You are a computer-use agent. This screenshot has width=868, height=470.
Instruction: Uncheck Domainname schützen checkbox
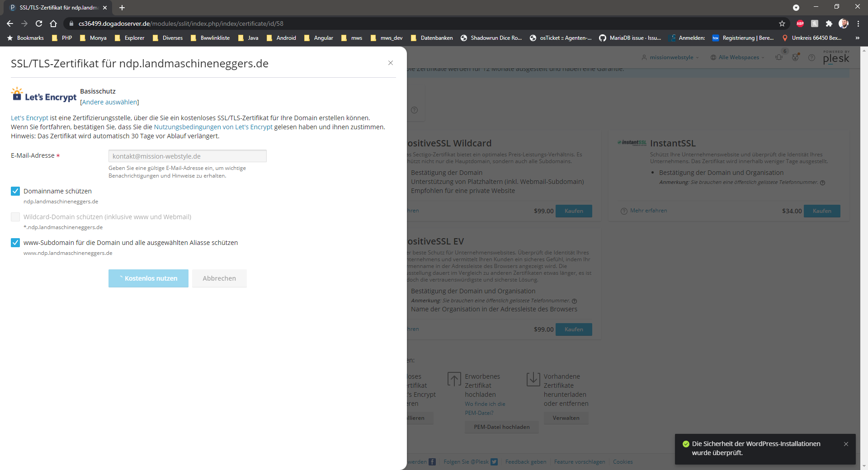pos(15,191)
